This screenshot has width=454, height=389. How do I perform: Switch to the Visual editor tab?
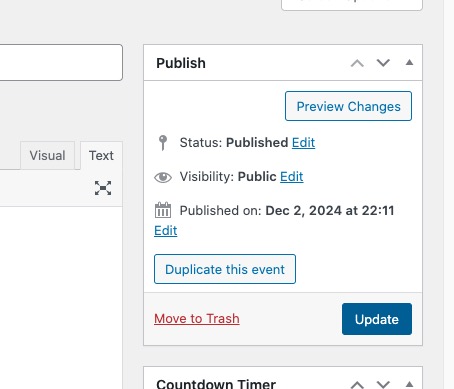point(47,155)
